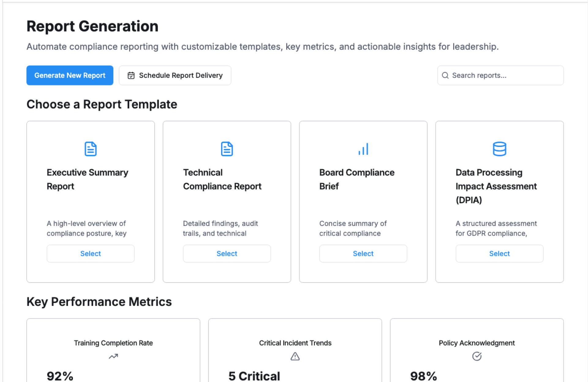Click the DPIA database icon
Viewport: 588px width, 382px height.
pyautogui.click(x=499, y=149)
